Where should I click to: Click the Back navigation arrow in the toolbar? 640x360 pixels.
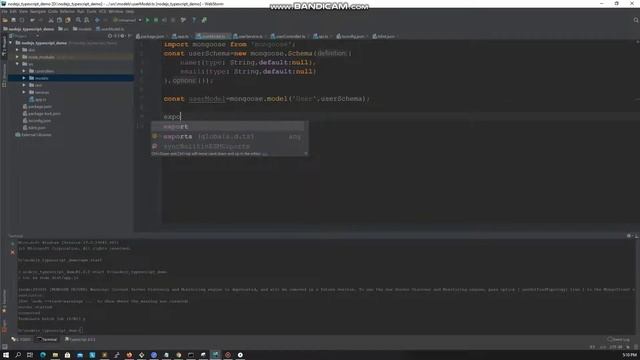(x=97, y=20)
